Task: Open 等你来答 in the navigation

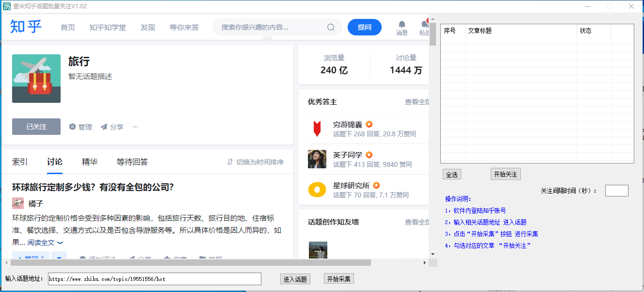Action: point(184,27)
